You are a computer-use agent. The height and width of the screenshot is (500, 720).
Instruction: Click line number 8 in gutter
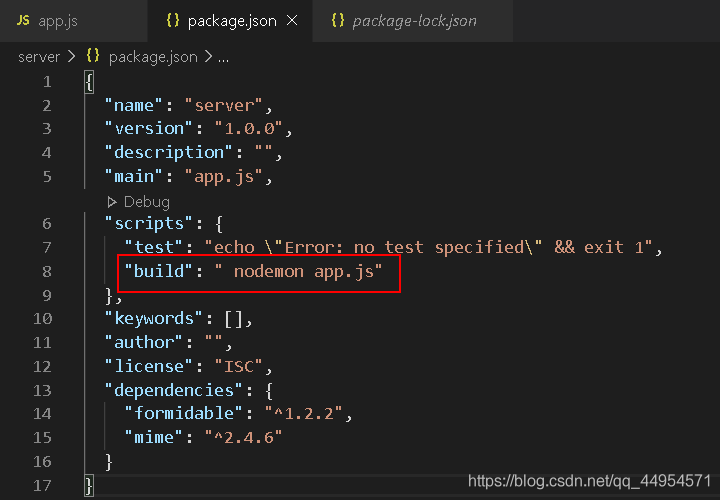pos(47,271)
